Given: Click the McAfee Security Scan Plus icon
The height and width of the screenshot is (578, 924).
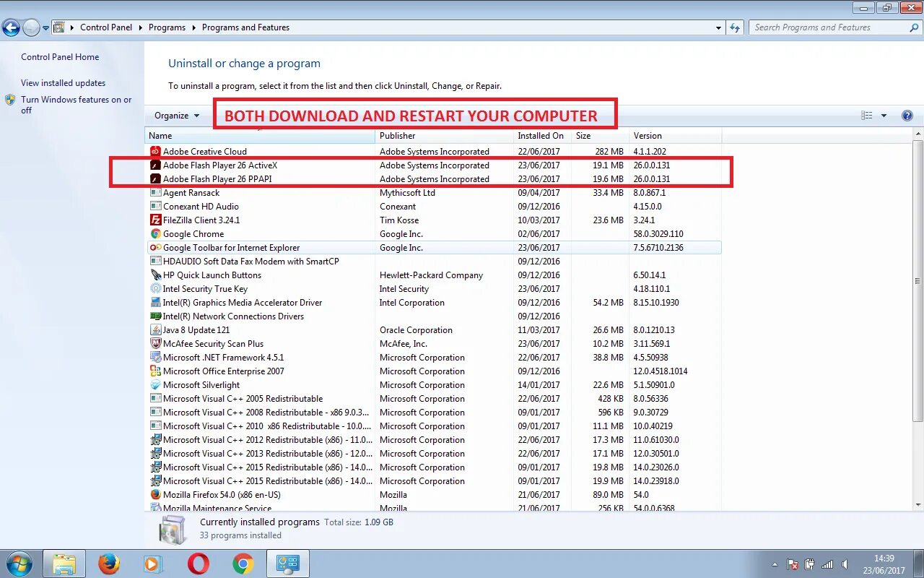Looking at the screenshot, I should (x=155, y=344).
